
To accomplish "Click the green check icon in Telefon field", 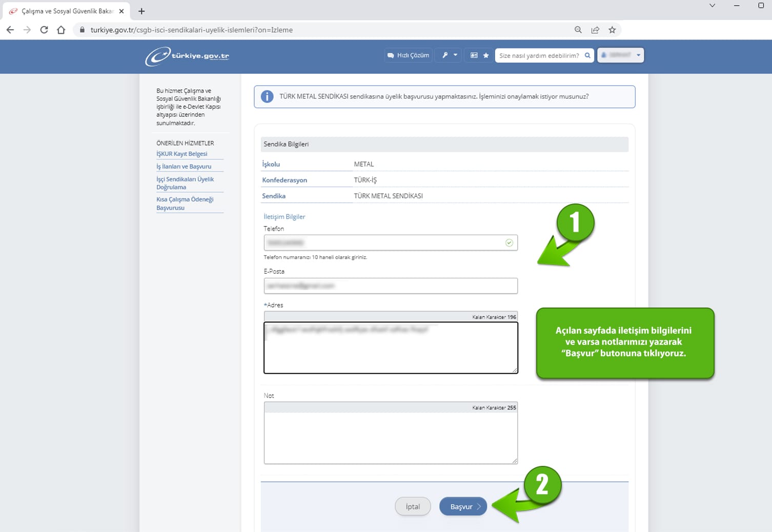I will [509, 243].
